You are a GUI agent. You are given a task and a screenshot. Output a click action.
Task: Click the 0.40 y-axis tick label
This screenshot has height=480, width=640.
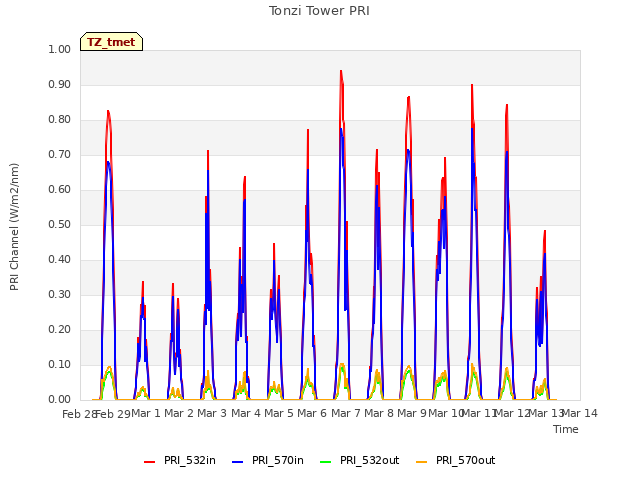coord(60,260)
